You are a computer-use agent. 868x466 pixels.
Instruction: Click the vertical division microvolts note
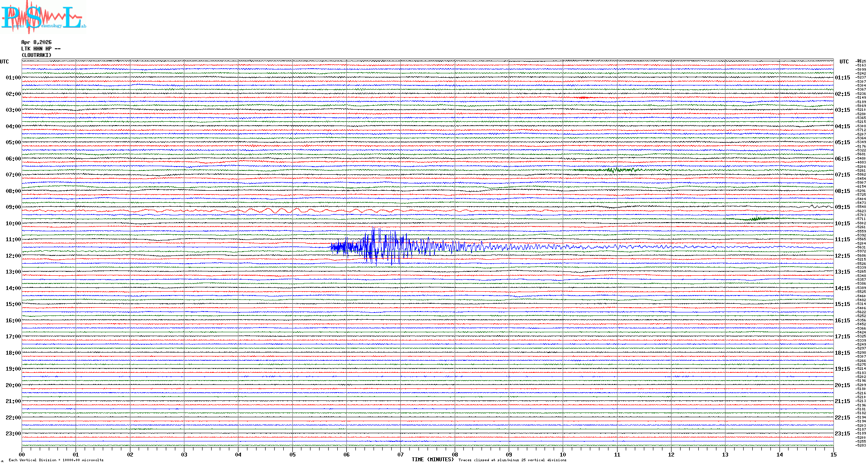56,460
